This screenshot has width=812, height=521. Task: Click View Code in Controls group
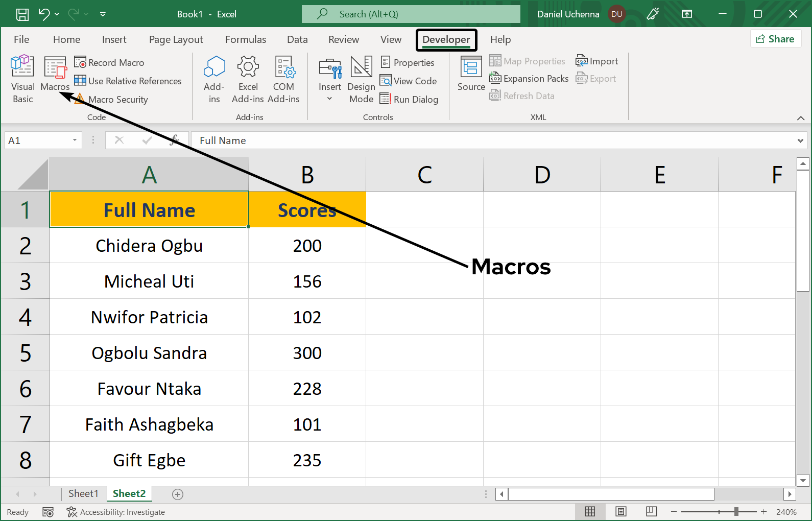click(x=409, y=81)
